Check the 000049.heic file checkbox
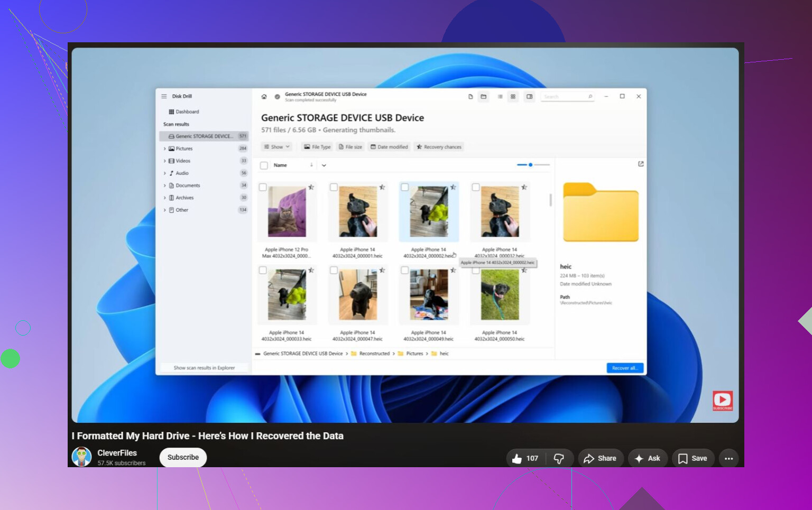812x510 pixels. tap(404, 270)
